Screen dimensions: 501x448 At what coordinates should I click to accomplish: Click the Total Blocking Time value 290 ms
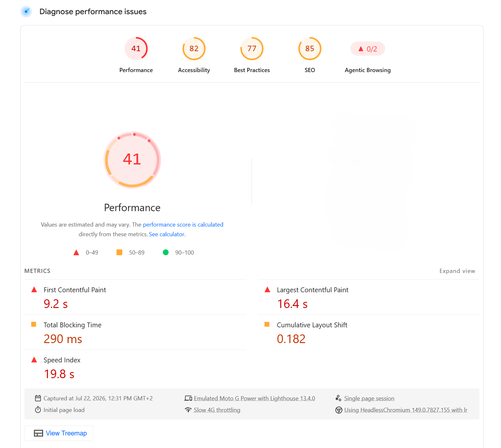pyautogui.click(x=63, y=339)
